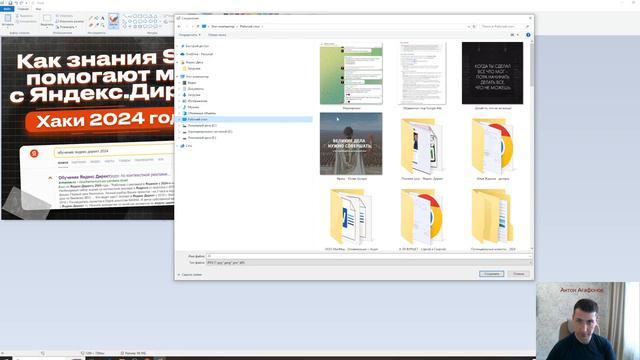Viewport: 640px width, 360px height.
Task: Select the Eraser tool in Paint
Action: point(91,25)
